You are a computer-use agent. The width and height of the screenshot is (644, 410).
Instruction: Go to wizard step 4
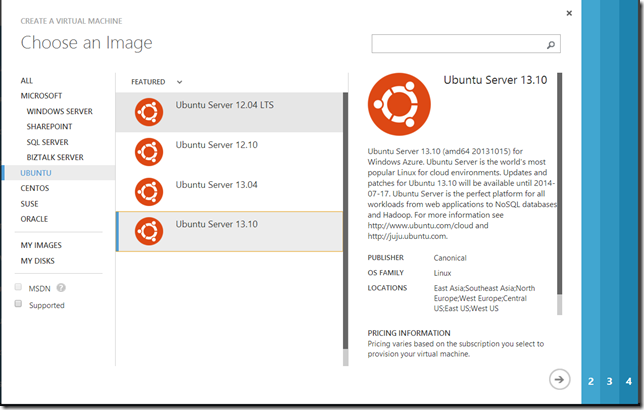coord(629,381)
